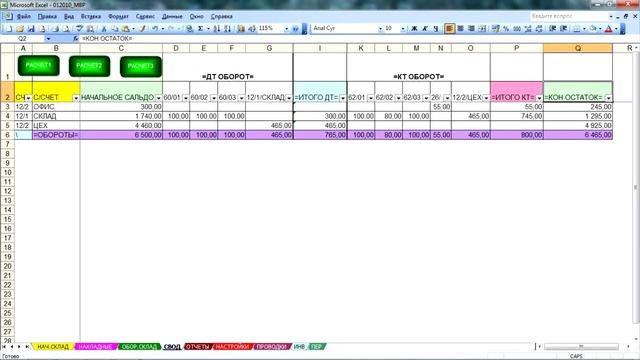This screenshot has height=360, width=640.
Task: Create a new workbook via toolbar icon
Action: pos(9,29)
